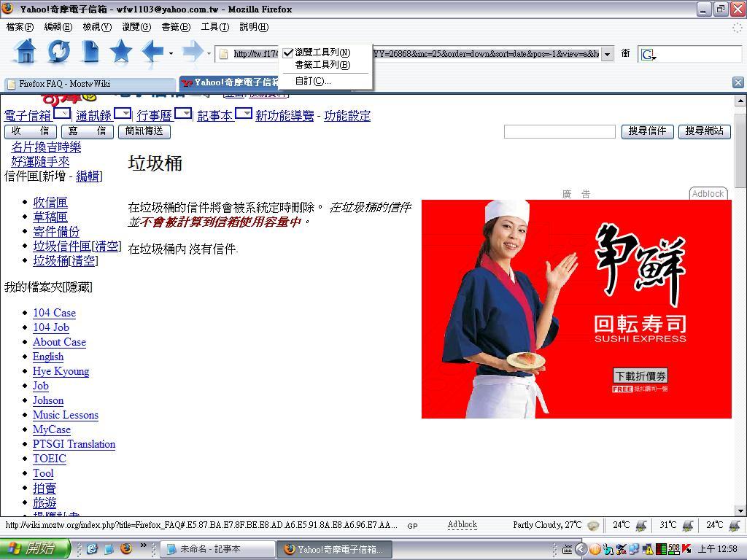Open the PTSGI Translation folder
The image size is (747, 560).
click(74, 444)
